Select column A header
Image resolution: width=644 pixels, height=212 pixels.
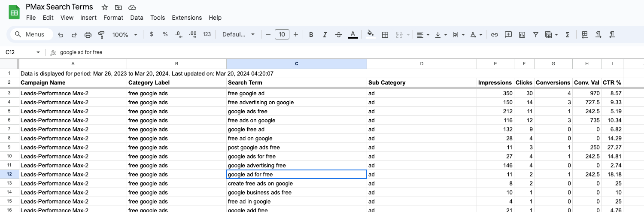coord(73,64)
